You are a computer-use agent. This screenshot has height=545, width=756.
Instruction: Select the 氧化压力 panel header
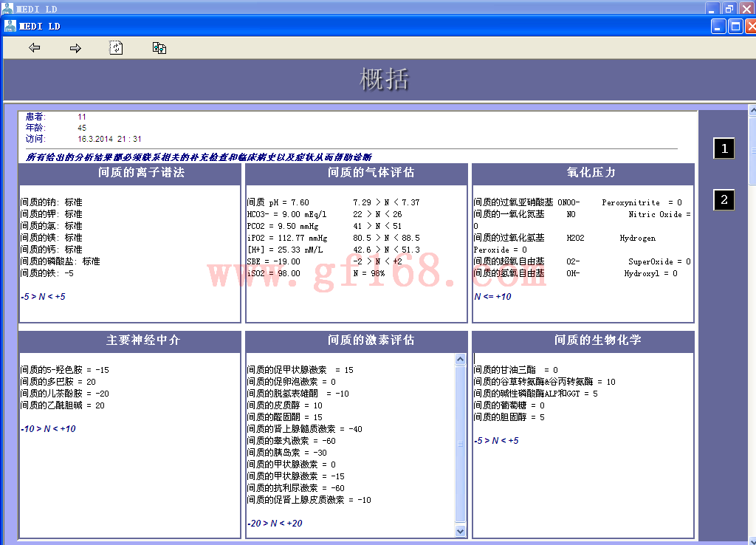583,174
